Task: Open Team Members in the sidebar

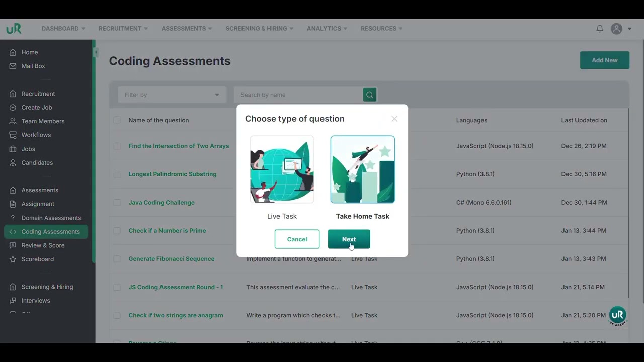Action: [x=43, y=121]
